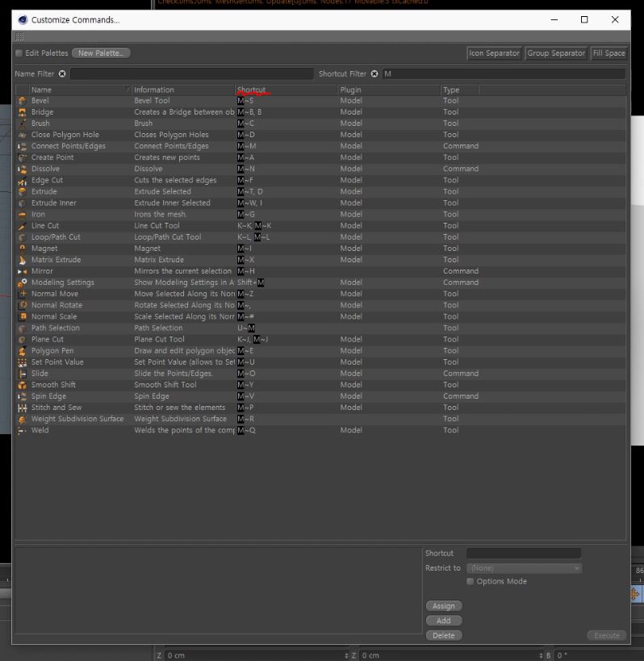
Task: Click the Dissolve command icon
Action: click(x=23, y=169)
